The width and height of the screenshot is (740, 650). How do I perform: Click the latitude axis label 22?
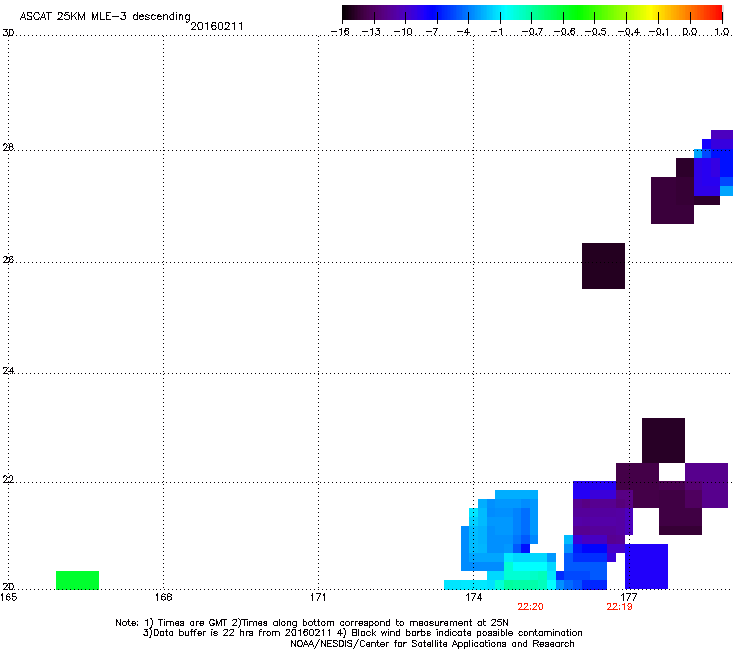(x=8, y=480)
